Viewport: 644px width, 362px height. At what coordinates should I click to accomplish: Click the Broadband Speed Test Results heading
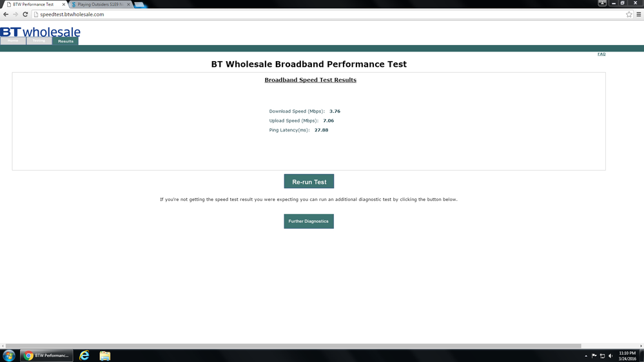(x=311, y=80)
